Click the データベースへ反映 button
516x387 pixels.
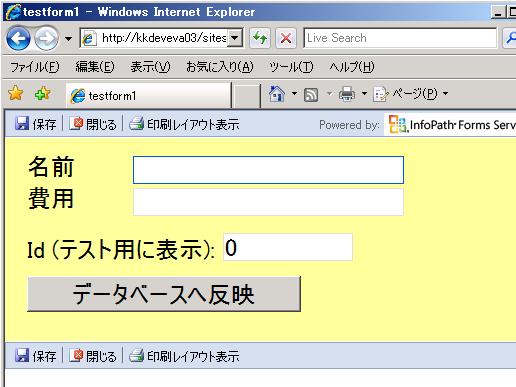pos(164,294)
